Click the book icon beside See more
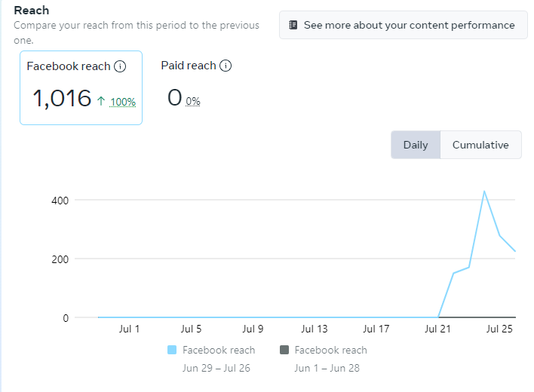Viewport: 534px width, 392px height. pyautogui.click(x=293, y=25)
